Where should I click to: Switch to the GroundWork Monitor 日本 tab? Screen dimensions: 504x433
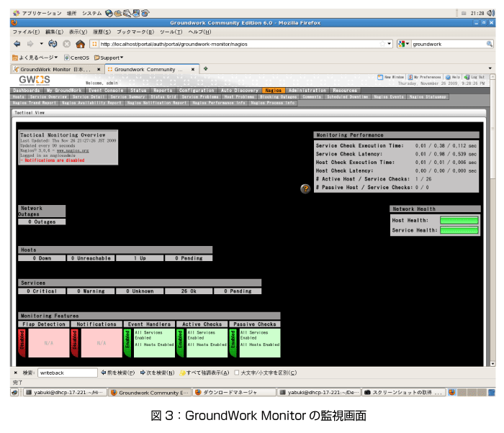[x=55, y=69]
